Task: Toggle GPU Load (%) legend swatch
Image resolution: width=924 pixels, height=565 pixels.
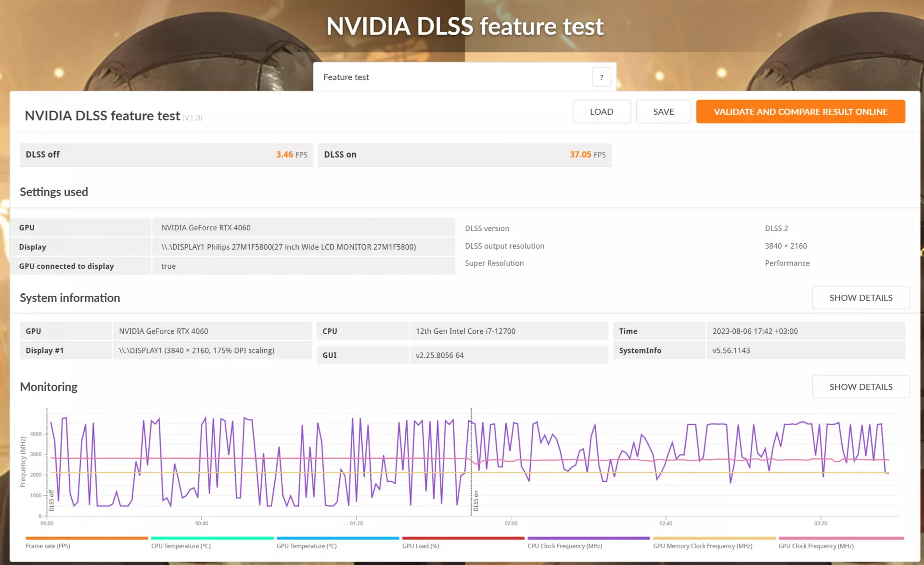Action: [x=463, y=538]
